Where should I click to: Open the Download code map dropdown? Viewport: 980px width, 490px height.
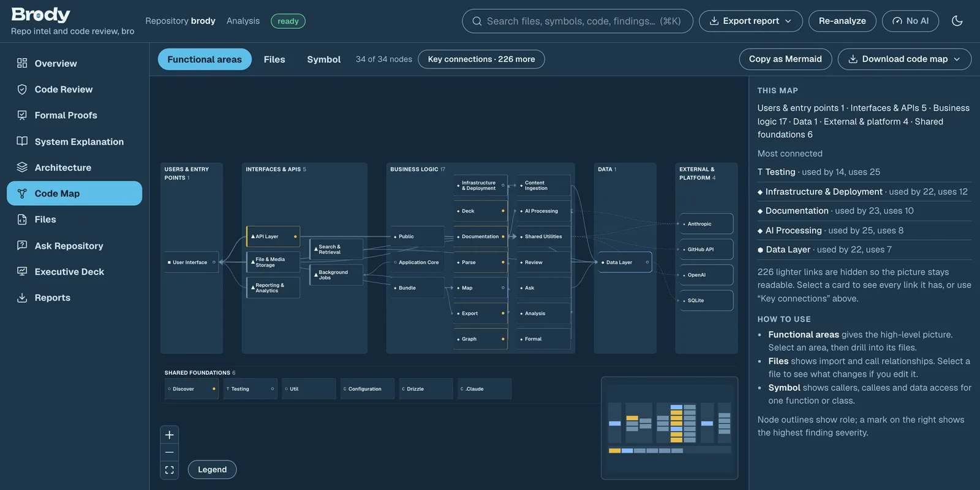pyautogui.click(x=904, y=59)
